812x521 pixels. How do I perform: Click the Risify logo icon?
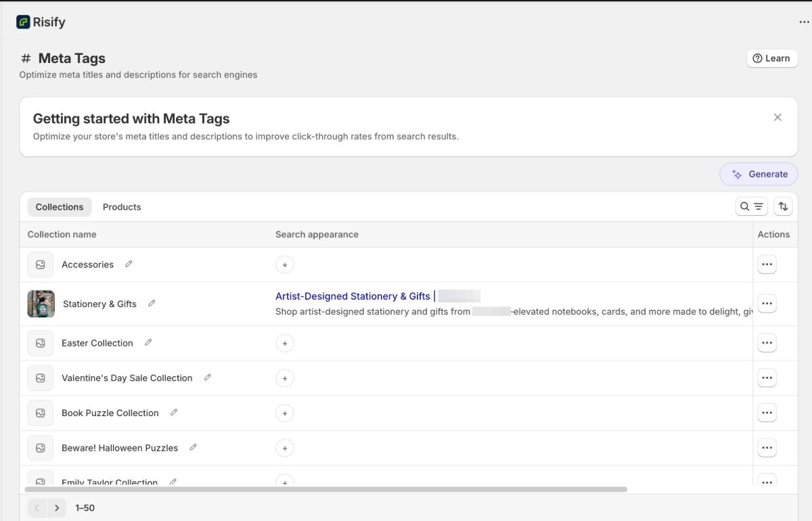tap(23, 22)
